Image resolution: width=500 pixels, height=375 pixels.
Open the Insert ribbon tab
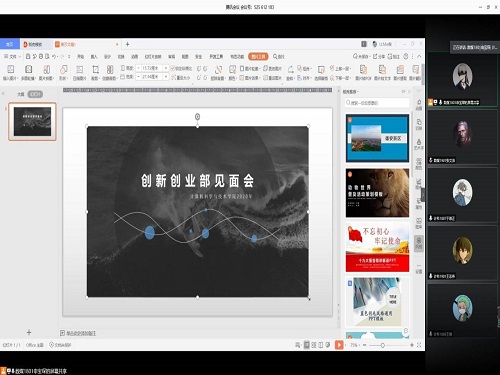coord(94,56)
